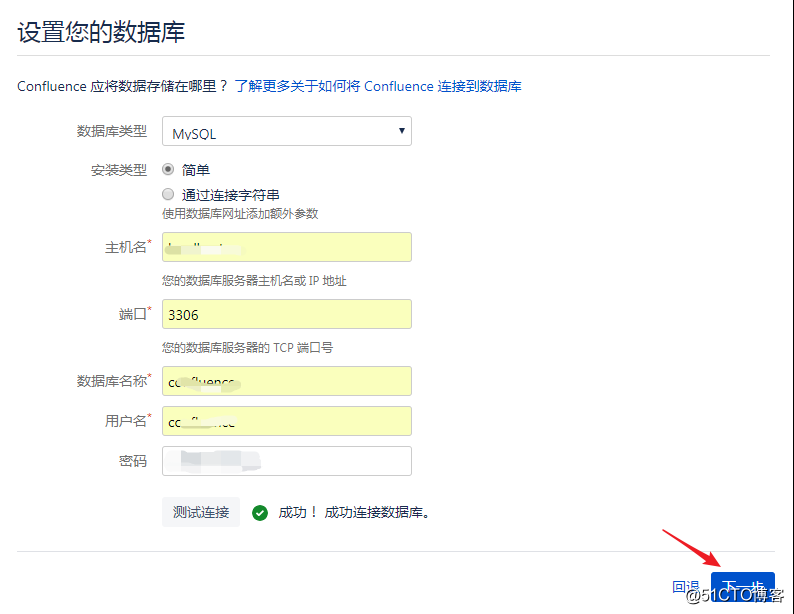Click the hint 您的数据库服务器的 TCP 端口号
The image size is (794, 614).
[x=248, y=348]
